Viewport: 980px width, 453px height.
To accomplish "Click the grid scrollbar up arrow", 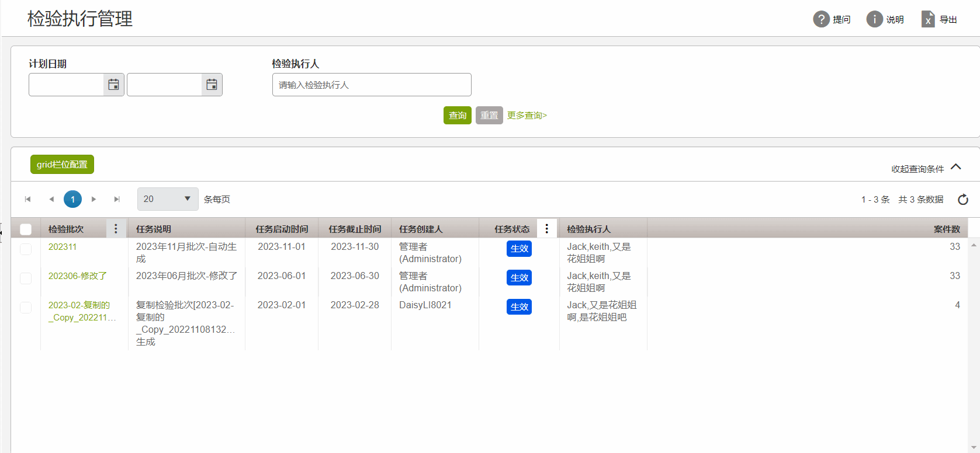I will [x=974, y=245].
